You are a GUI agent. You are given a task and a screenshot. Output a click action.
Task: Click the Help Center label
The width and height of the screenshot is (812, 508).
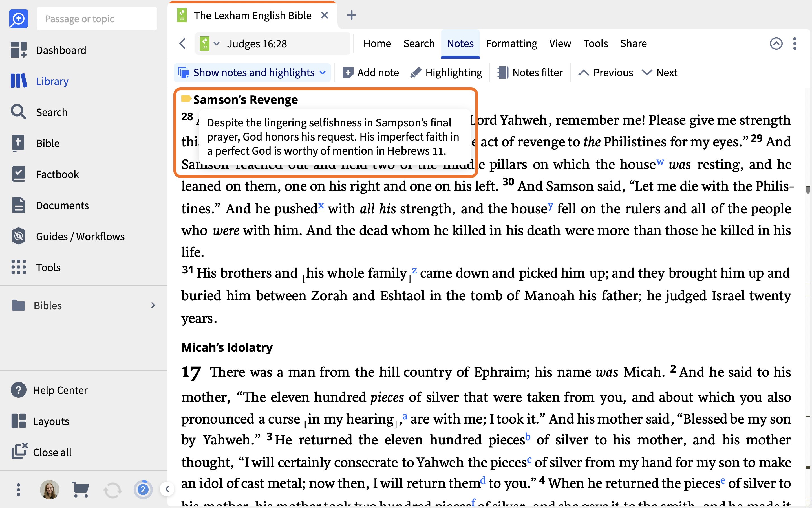point(60,390)
